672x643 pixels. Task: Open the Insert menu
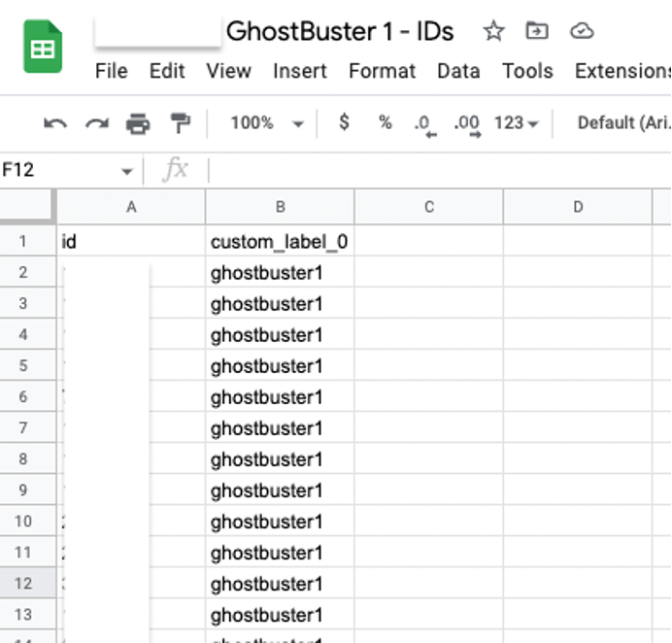tap(300, 71)
